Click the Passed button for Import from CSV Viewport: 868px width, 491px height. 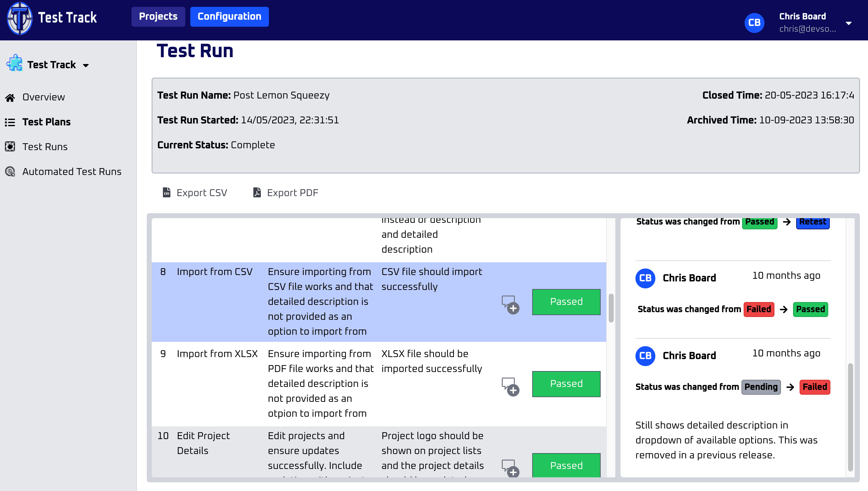tap(566, 302)
